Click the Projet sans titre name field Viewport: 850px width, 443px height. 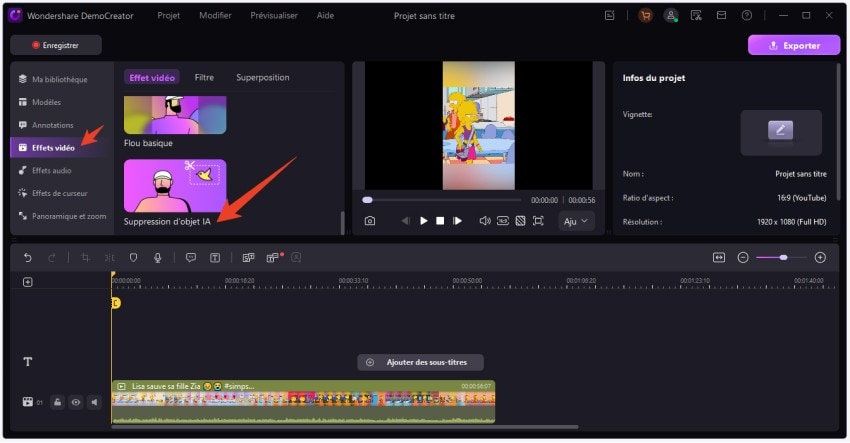[801, 174]
